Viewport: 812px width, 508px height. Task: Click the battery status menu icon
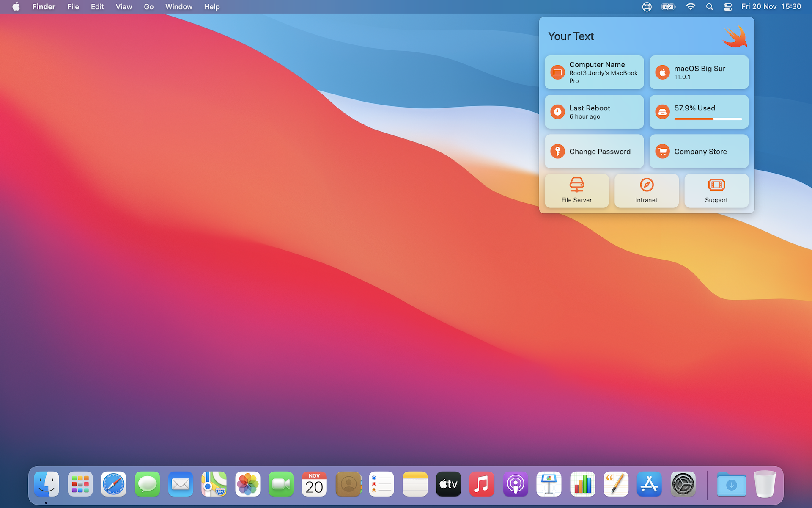tap(668, 7)
